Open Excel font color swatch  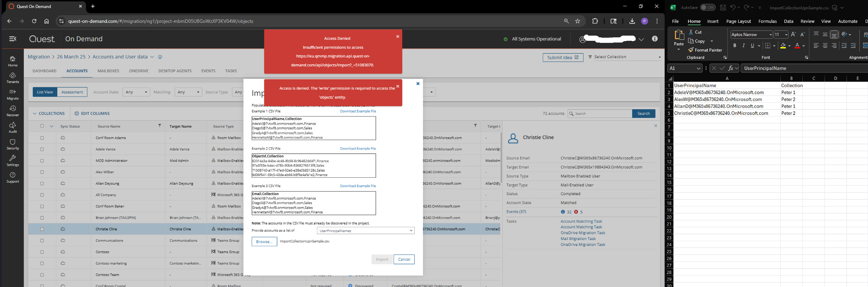tap(797, 46)
